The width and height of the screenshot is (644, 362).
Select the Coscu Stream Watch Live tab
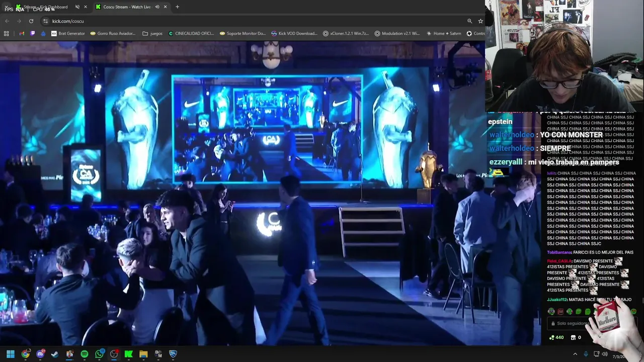(132, 7)
